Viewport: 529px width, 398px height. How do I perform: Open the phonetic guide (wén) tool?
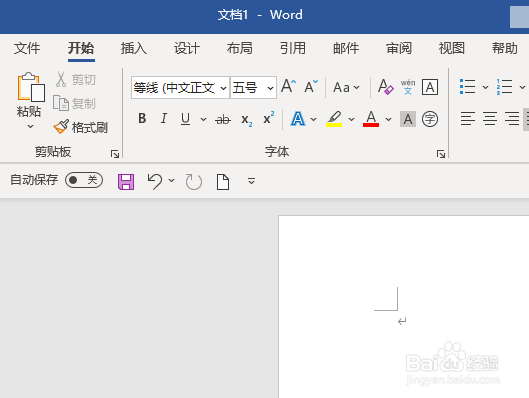[408, 87]
